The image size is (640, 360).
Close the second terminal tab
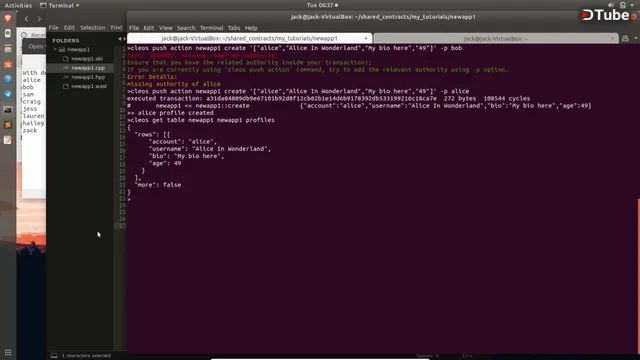pos(612,39)
